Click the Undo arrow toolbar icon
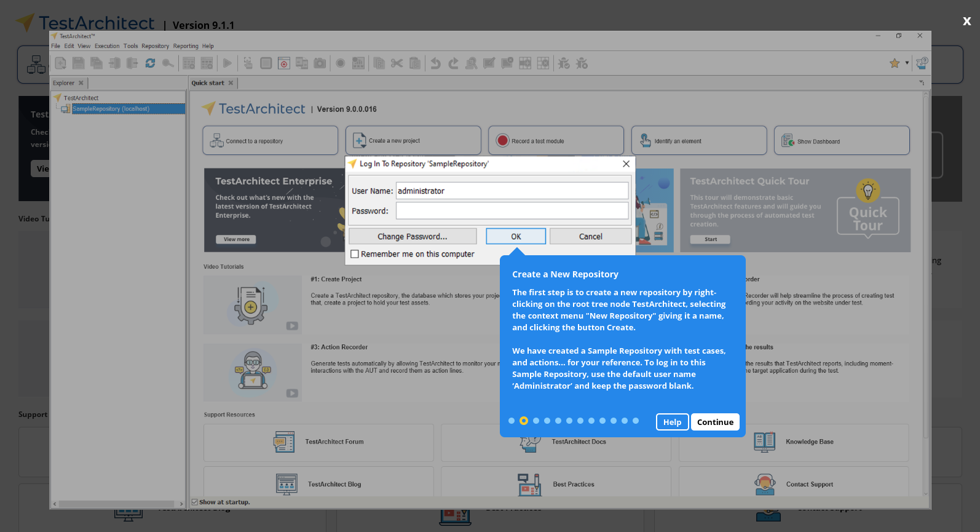Viewport: 980px width, 532px height. click(x=436, y=63)
